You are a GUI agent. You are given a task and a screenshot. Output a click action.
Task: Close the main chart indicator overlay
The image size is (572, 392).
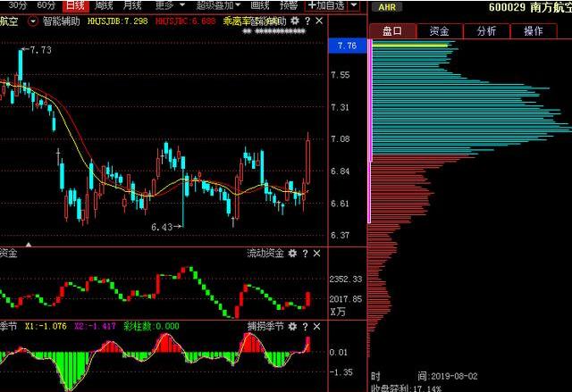(319, 21)
